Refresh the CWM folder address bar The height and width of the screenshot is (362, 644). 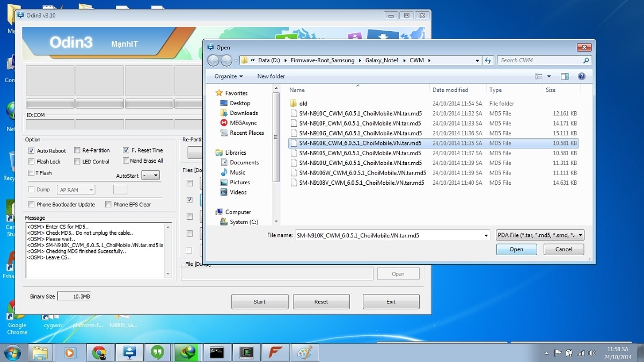488,61
